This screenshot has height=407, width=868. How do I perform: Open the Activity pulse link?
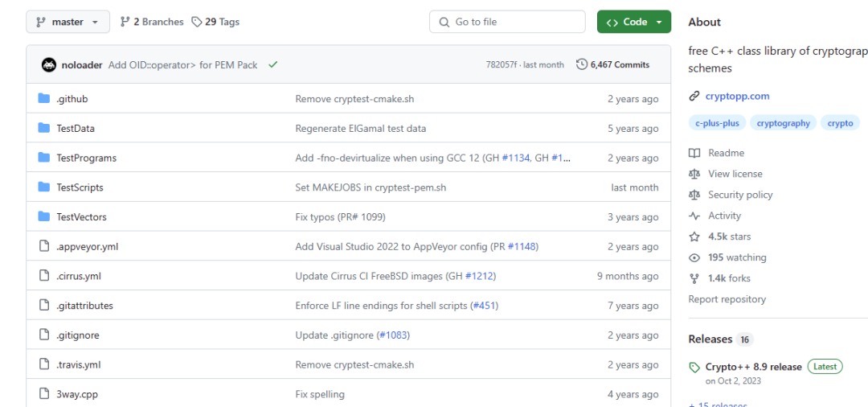(724, 216)
